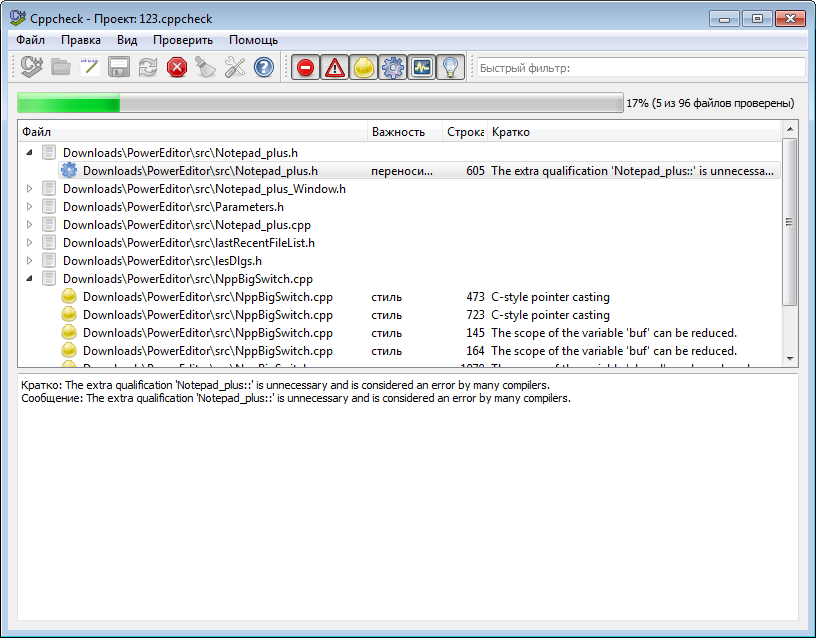
Task: Click the edit project pencil icon
Action: coord(90,67)
